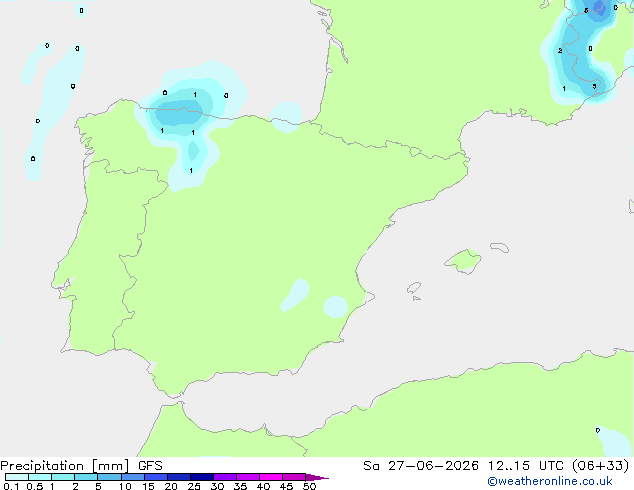This screenshot has width=634, height=490.
Task: Select the legend swatch between 40 and 45
Action: (271, 477)
